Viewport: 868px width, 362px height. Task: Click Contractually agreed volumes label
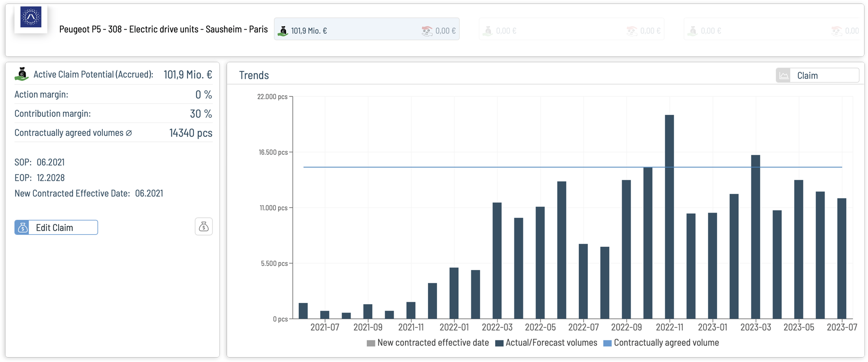point(69,133)
